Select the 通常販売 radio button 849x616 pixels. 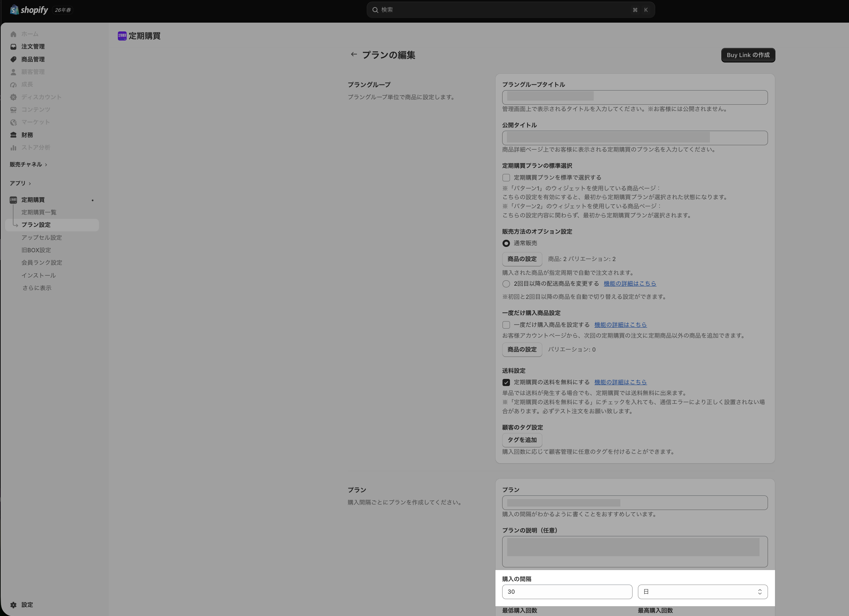pyautogui.click(x=506, y=243)
